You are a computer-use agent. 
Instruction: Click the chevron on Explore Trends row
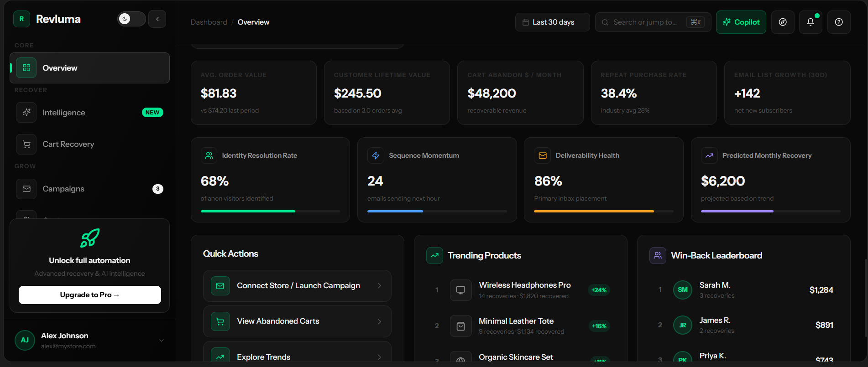point(379,357)
